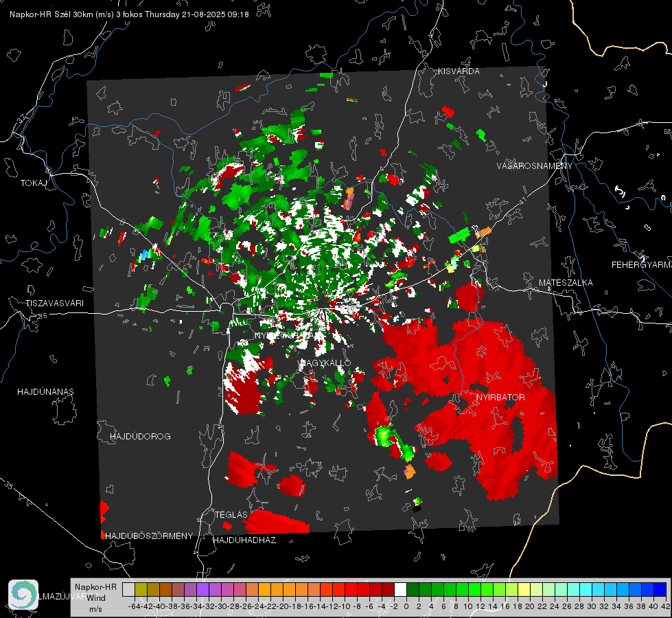Select the TÉGLÁS city label

(231, 515)
